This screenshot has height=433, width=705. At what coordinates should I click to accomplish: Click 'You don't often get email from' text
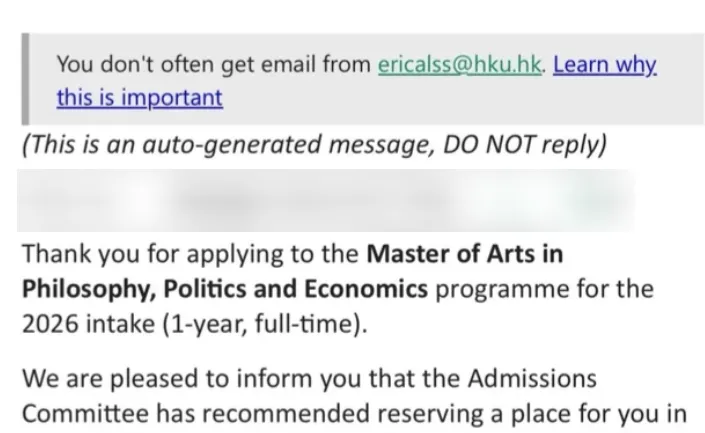[x=214, y=65]
